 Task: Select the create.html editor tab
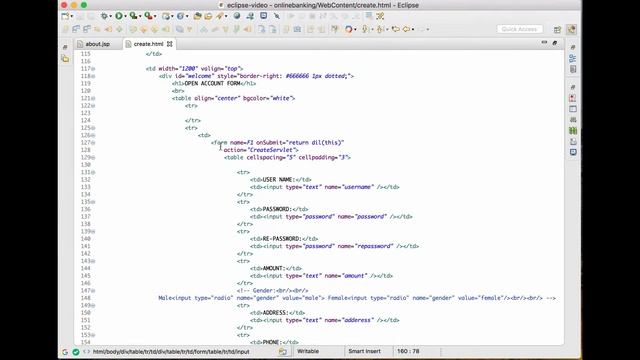(x=148, y=44)
